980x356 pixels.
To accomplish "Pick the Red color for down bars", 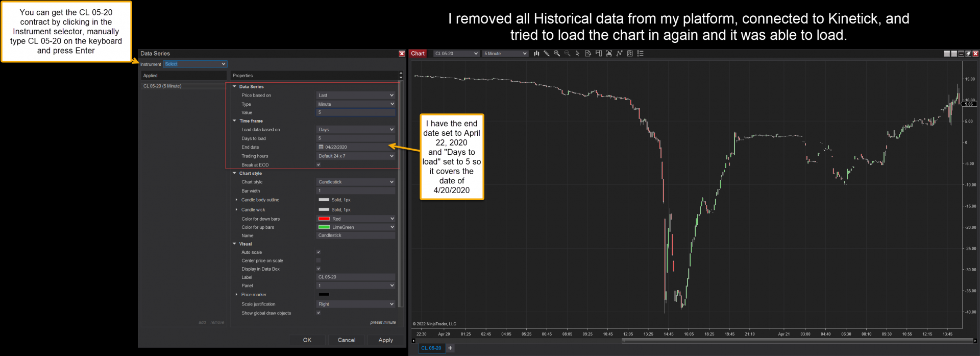I will point(356,219).
